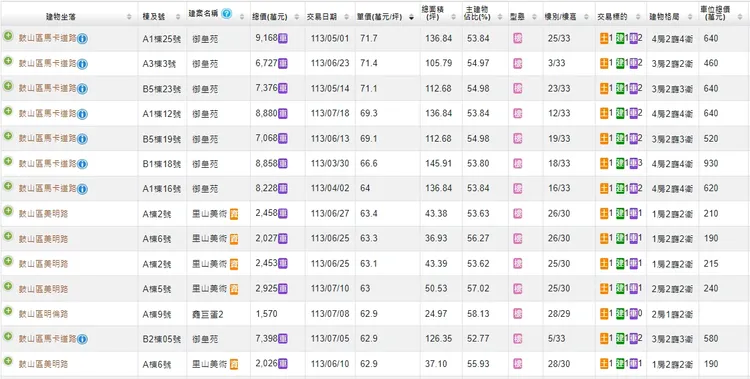Click purple parking icon beside price 6,727
Viewport: 750px width, 379px height.
[x=283, y=63]
